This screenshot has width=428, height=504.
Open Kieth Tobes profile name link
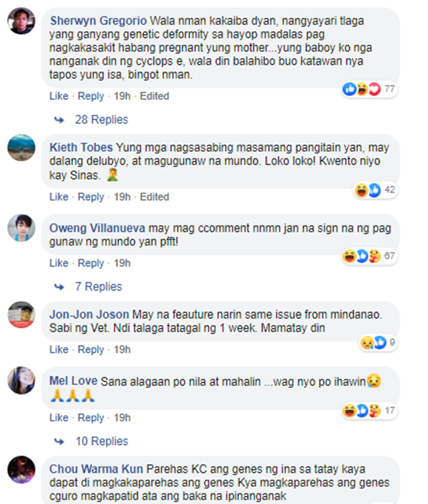81,147
